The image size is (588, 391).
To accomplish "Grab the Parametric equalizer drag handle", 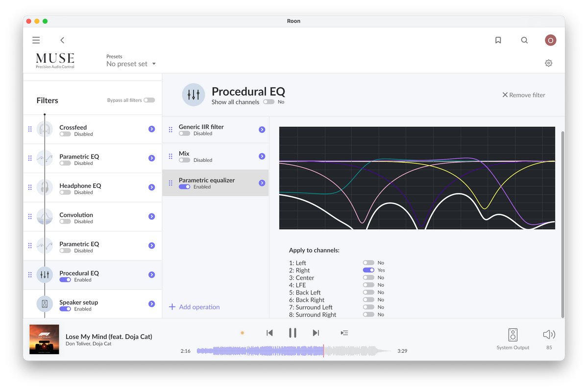I will click(171, 183).
